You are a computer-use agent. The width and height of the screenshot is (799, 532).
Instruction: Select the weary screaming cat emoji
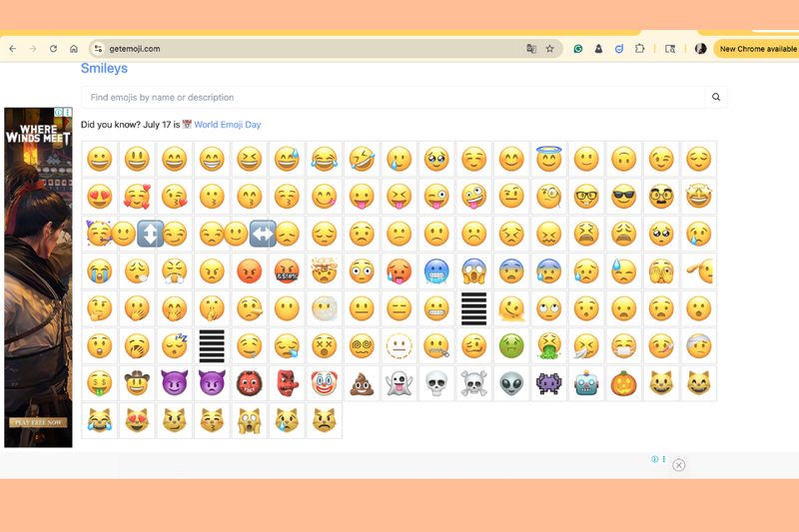click(x=249, y=421)
